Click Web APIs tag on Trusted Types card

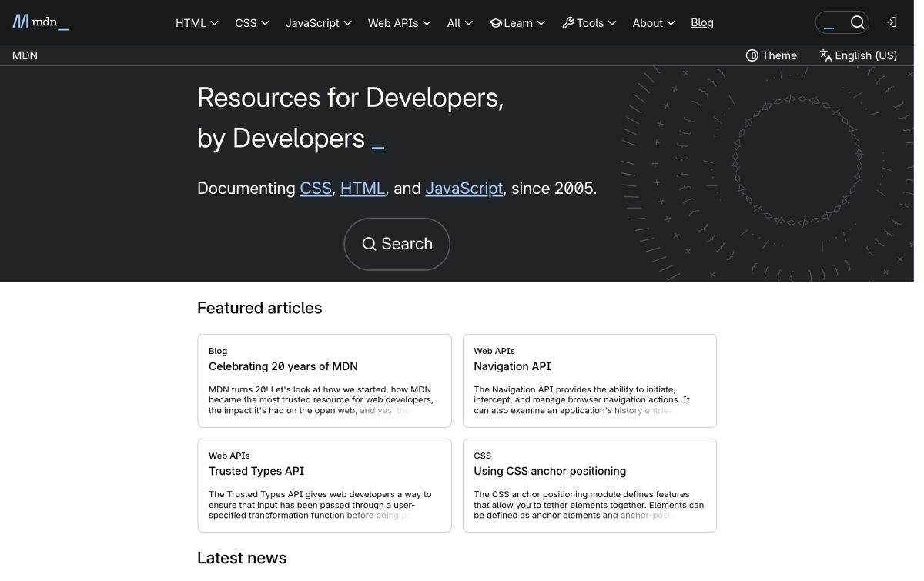[229, 456]
